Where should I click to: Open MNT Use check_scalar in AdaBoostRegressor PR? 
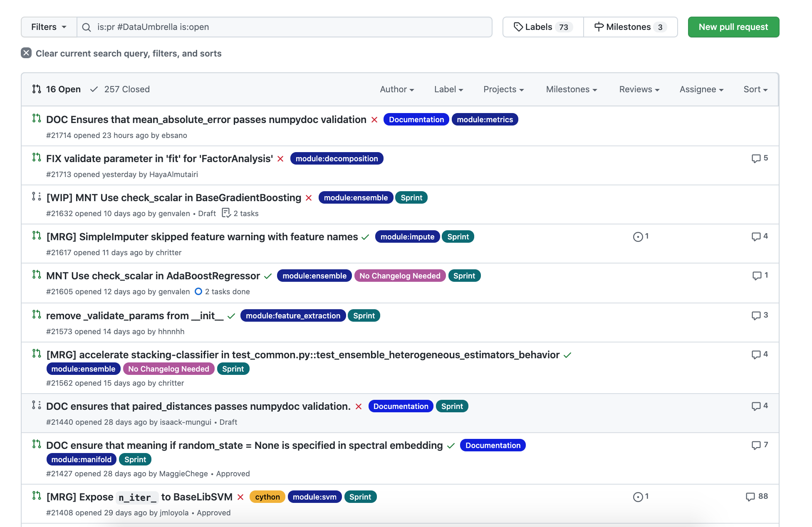coord(153,276)
